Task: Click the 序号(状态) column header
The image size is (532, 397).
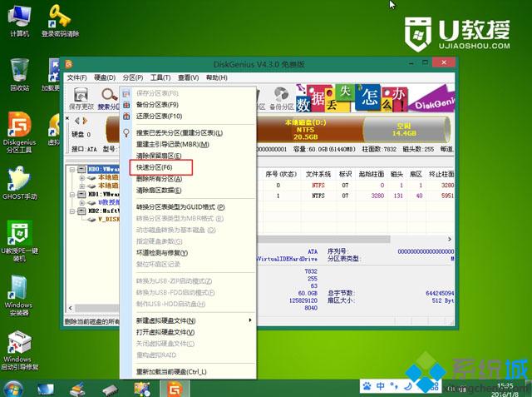Action: pyautogui.click(x=281, y=174)
